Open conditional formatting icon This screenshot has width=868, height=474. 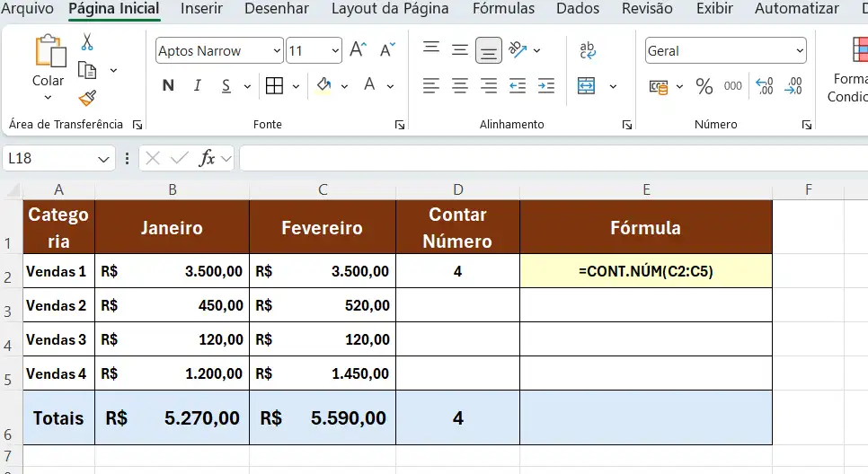tap(860, 49)
